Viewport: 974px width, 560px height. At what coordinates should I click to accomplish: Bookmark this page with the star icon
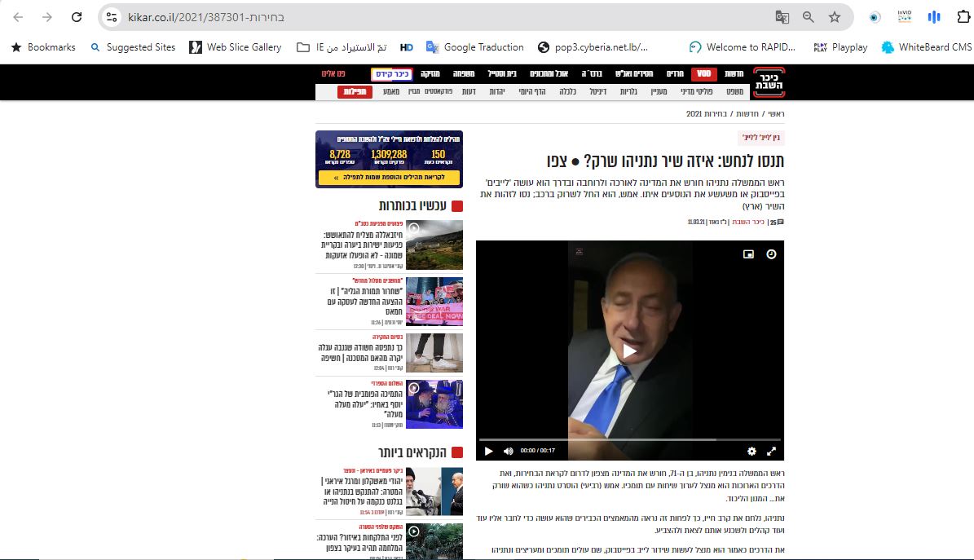pyautogui.click(x=834, y=17)
